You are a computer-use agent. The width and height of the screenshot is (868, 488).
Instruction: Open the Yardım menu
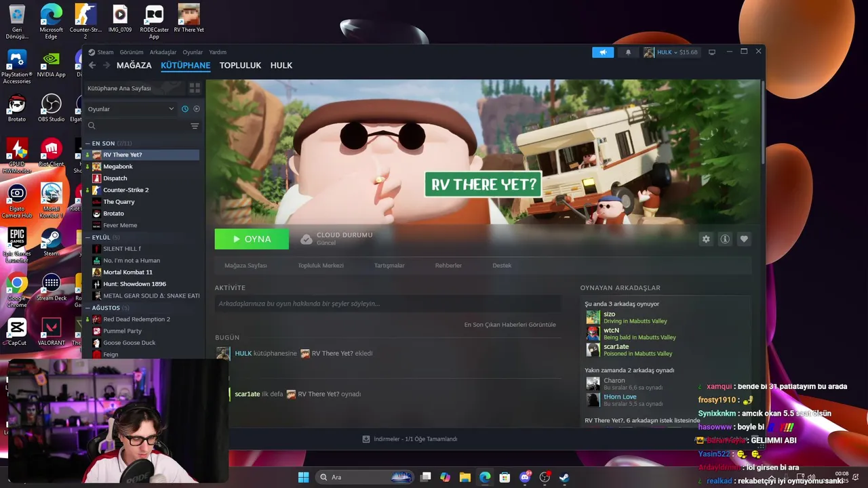pyautogui.click(x=218, y=52)
